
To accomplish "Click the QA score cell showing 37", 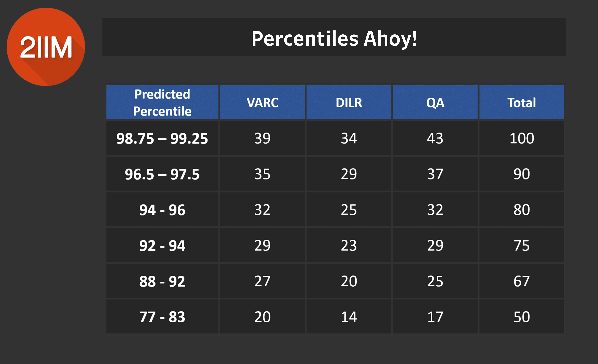I will [x=435, y=174].
